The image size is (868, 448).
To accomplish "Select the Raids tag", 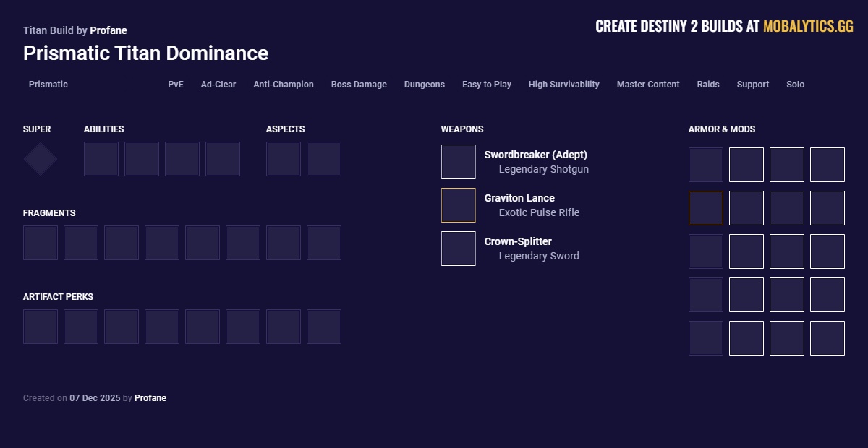I will click(708, 85).
